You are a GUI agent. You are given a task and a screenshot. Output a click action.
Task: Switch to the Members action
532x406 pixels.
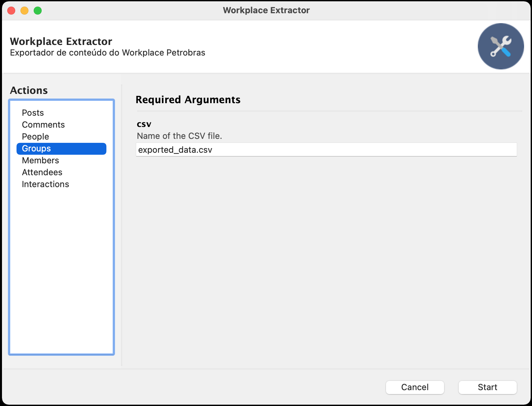(x=40, y=160)
